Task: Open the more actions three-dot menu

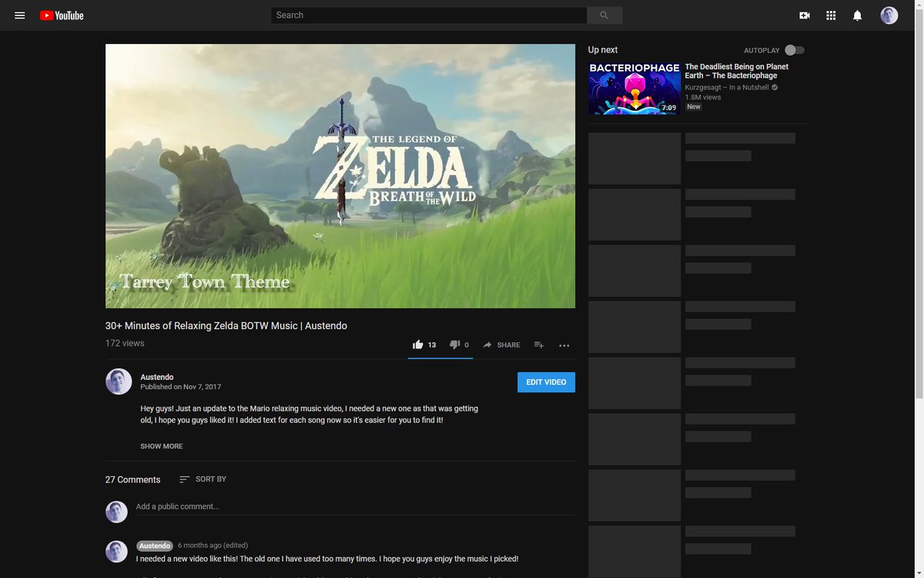Action: coord(564,345)
